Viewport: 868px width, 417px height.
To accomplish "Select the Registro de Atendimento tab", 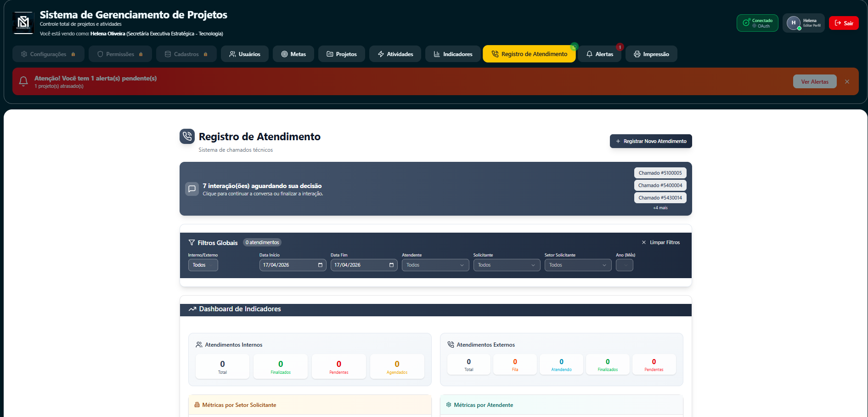I will coord(529,54).
